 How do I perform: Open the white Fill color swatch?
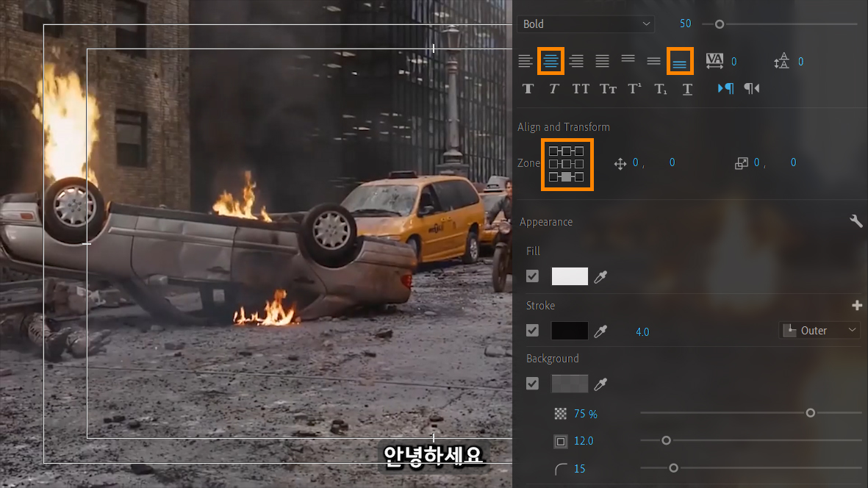pyautogui.click(x=570, y=276)
